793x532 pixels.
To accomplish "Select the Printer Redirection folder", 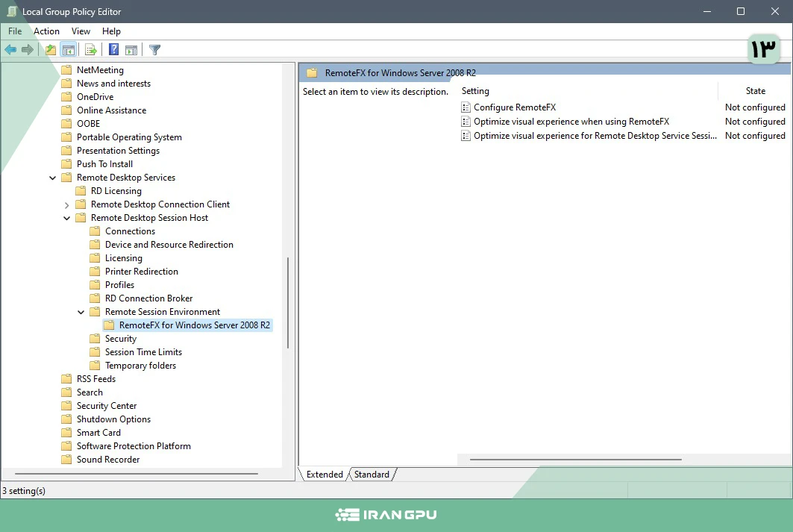I will coord(141,272).
